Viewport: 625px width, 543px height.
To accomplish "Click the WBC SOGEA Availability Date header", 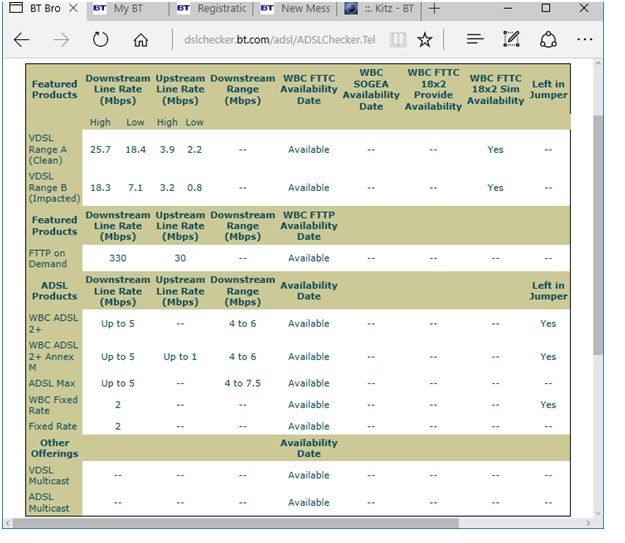I will pos(371,89).
